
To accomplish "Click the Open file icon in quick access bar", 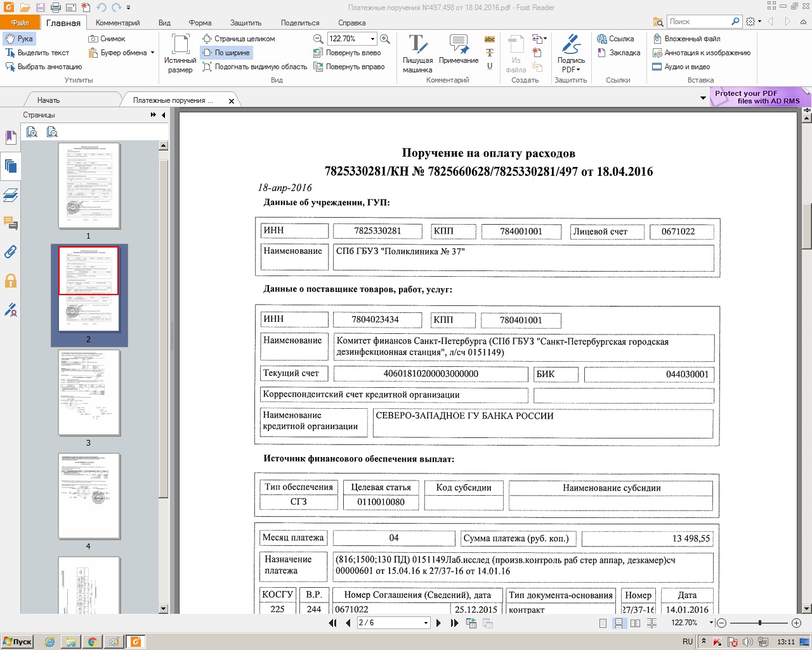I will click(24, 8).
